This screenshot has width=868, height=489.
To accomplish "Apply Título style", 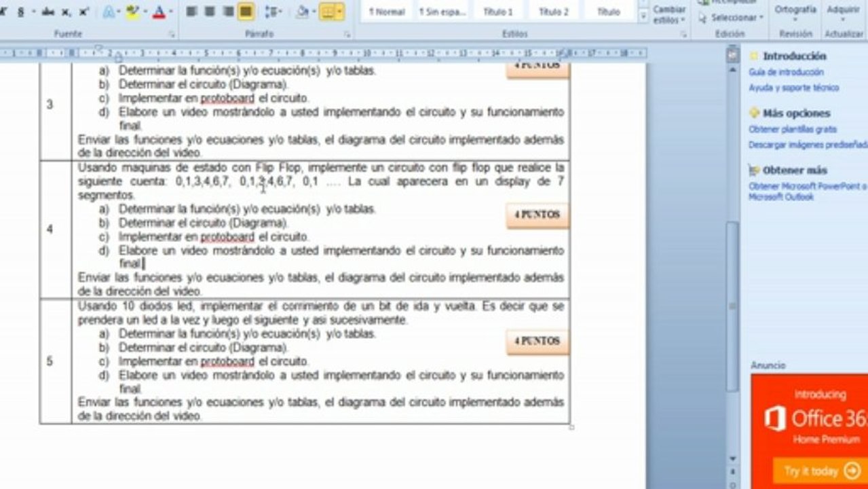I will coord(608,12).
